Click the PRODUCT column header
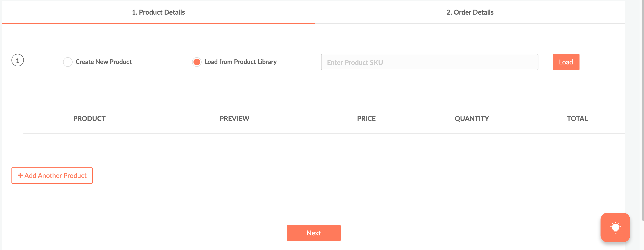Viewport: 644px width, 250px height. coord(89,119)
